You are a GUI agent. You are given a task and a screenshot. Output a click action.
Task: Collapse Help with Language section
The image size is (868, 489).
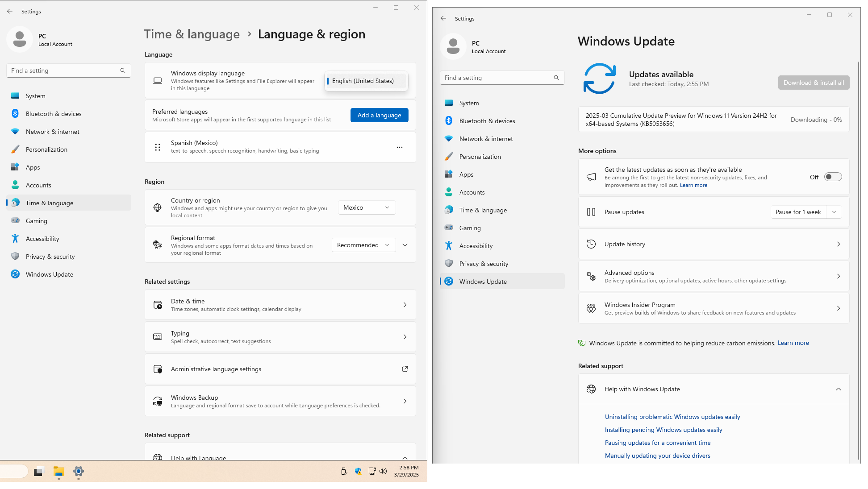point(405,457)
